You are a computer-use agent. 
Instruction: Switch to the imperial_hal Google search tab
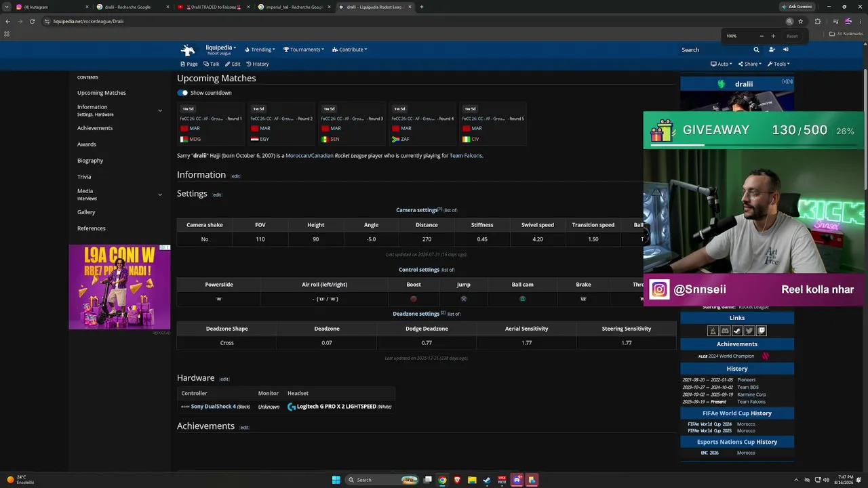(x=293, y=7)
